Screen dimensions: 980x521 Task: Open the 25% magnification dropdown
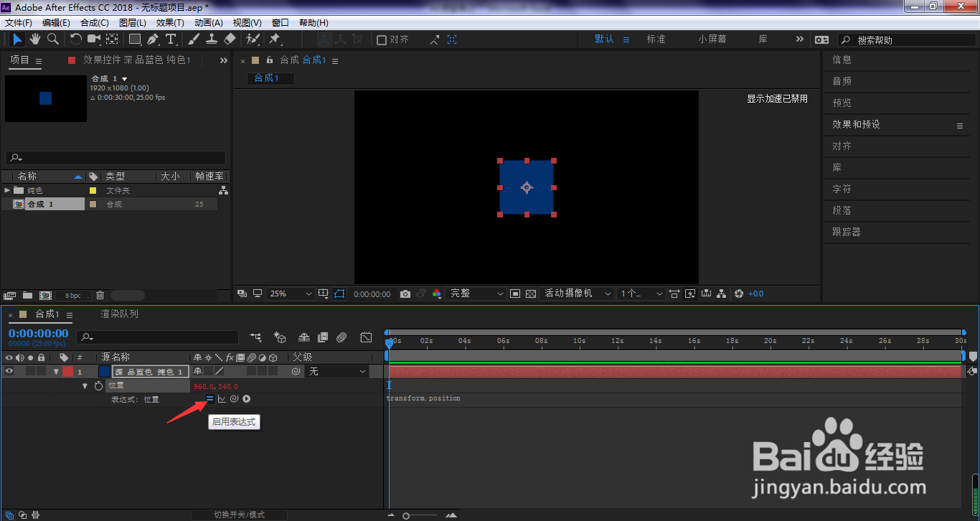pyautogui.click(x=291, y=294)
